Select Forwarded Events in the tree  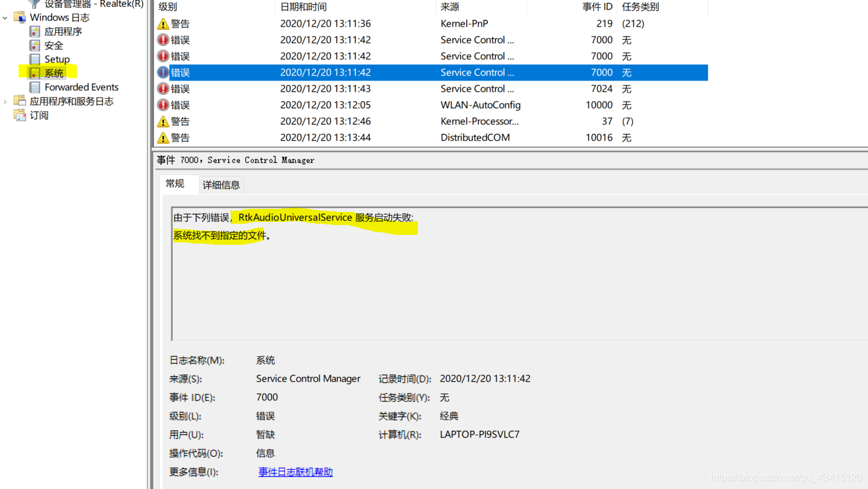click(x=81, y=87)
